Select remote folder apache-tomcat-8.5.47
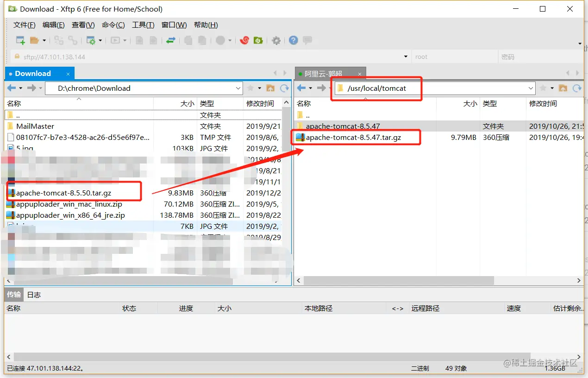This screenshot has width=588, height=378. (343, 126)
